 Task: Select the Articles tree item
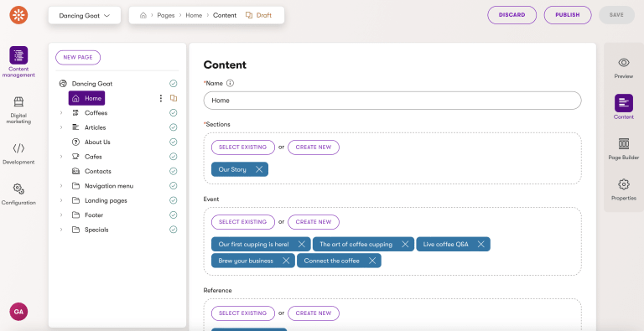click(95, 127)
